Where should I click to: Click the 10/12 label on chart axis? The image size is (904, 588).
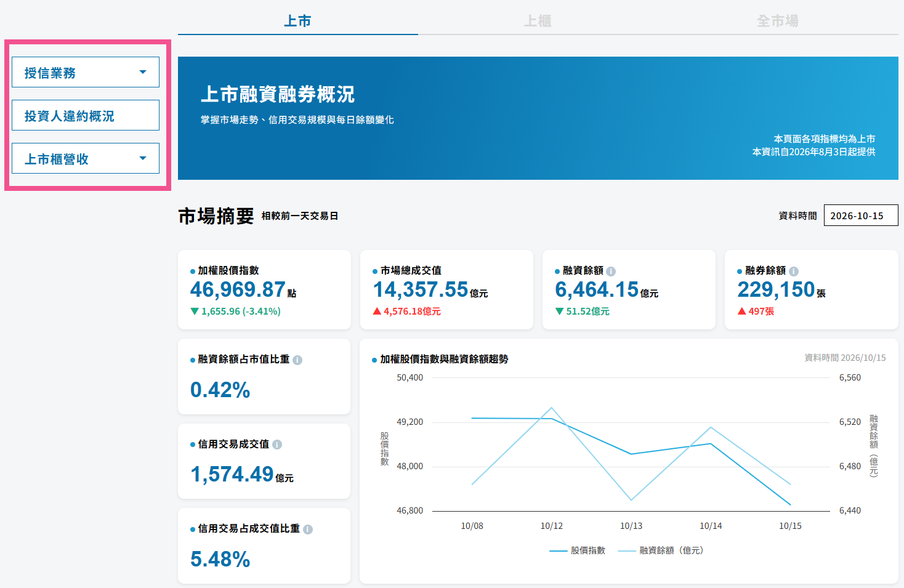tap(552, 526)
